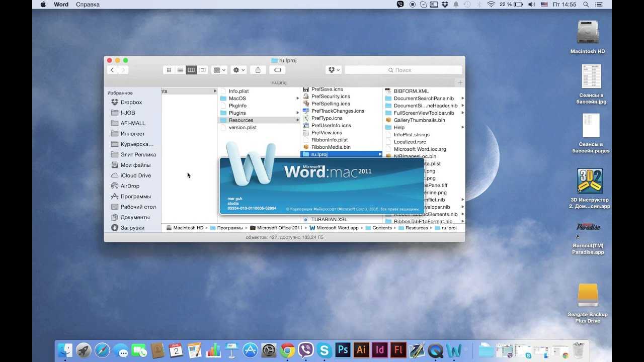644x362 pixels.
Task: Open the Dropbox toolbar dropdown
Action: [x=334, y=70]
